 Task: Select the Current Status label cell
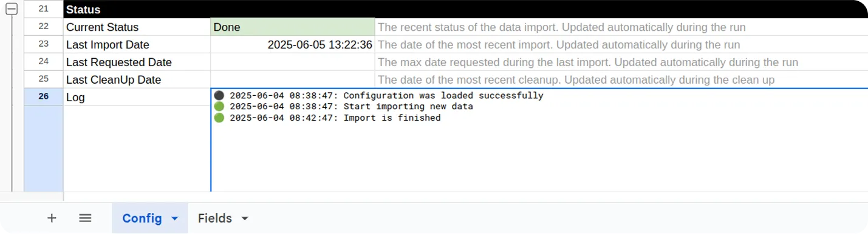coord(137,27)
